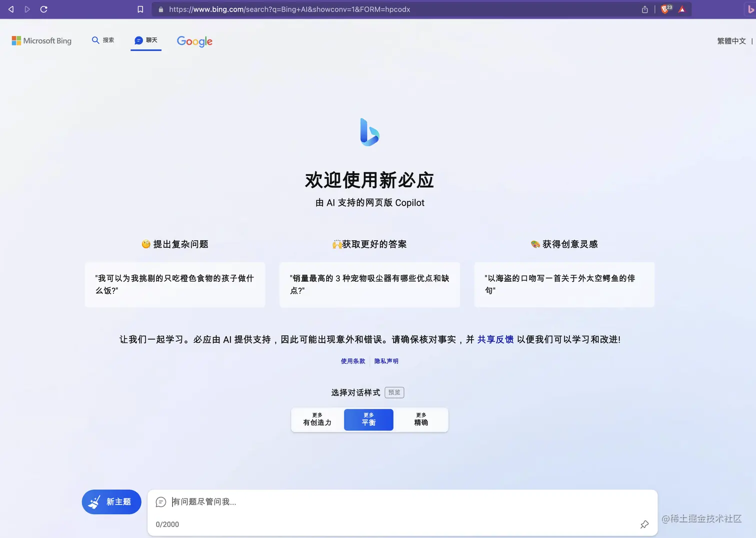Open the 隐私声明 privacy link

[386, 361]
